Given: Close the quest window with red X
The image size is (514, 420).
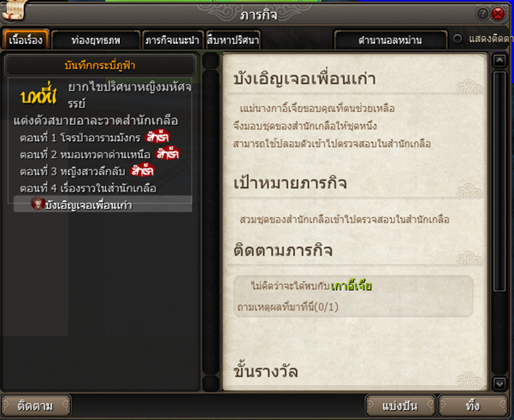Looking at the screenshot, I should (x=498, y=14).
